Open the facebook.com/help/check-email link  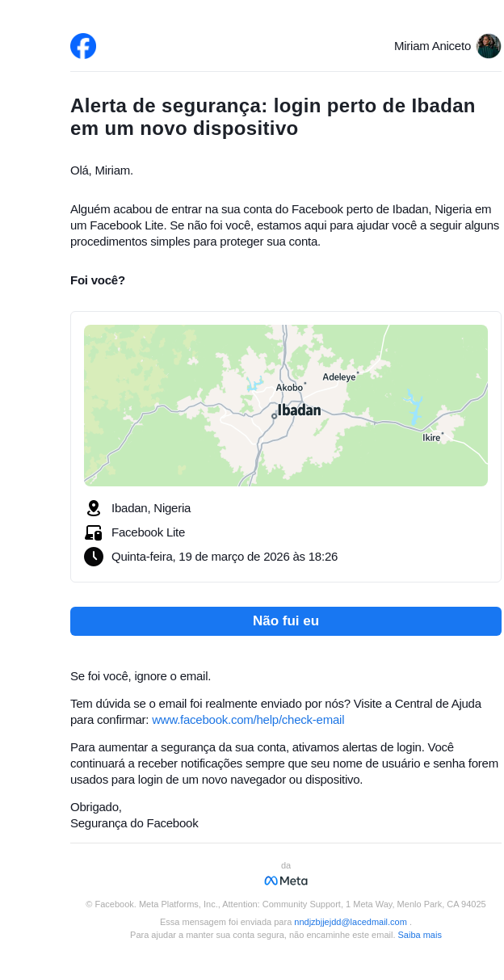(248, 720)
